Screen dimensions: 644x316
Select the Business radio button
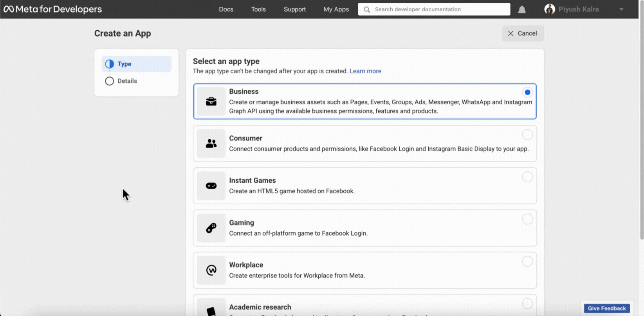[x=527, y=93]
